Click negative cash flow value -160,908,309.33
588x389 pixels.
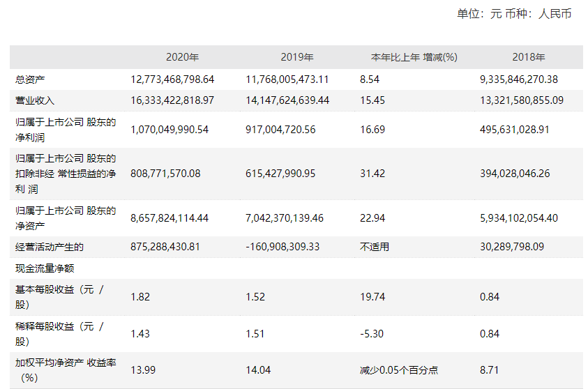pos(282,247)
